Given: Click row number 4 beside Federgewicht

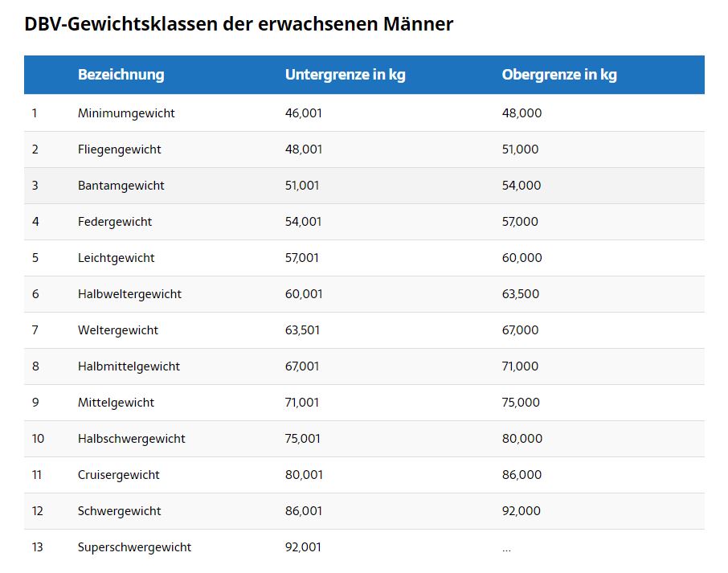Looking at the screenshot, I should [x=35, y=222].
